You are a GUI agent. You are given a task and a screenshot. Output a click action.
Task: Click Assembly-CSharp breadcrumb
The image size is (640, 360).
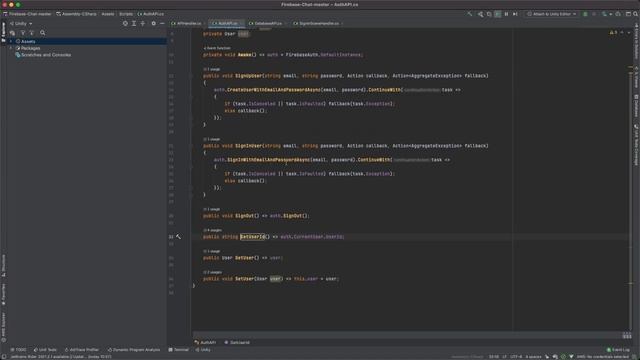(76, 14)
